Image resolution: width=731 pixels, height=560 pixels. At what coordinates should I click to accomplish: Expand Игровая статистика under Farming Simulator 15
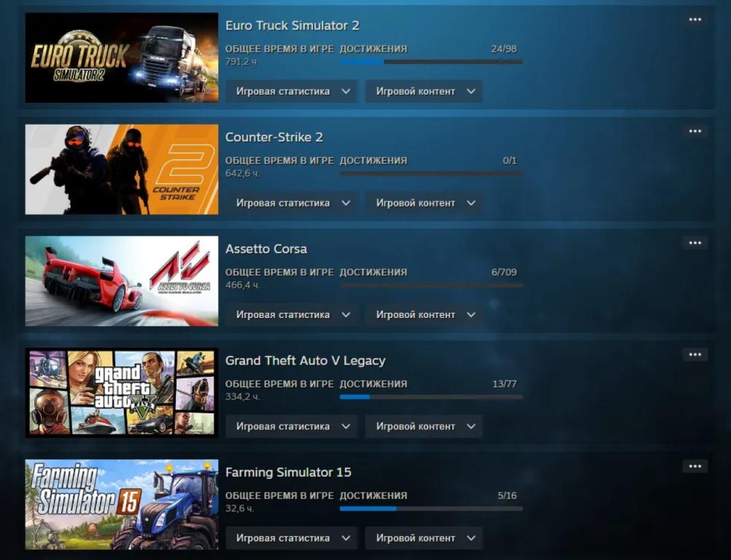291,537
